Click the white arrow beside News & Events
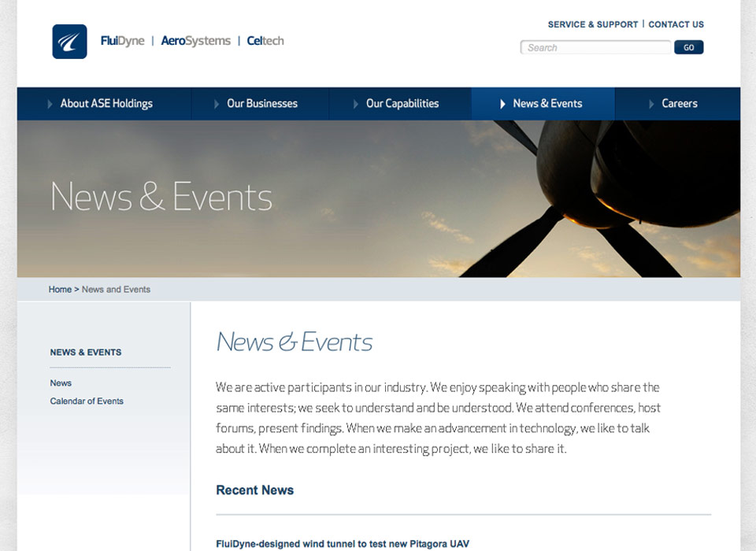The width and height of the screenshot is (756, 551). click(x=503, y=104)
